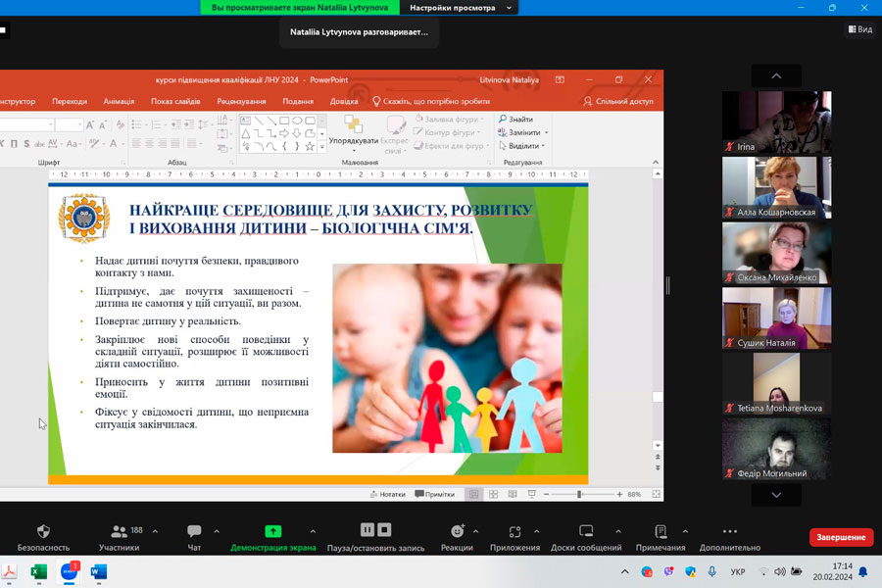Toggle the Нотатки notes pane
The width and height of the screenshot is (882, 588).
pos(387,494)
